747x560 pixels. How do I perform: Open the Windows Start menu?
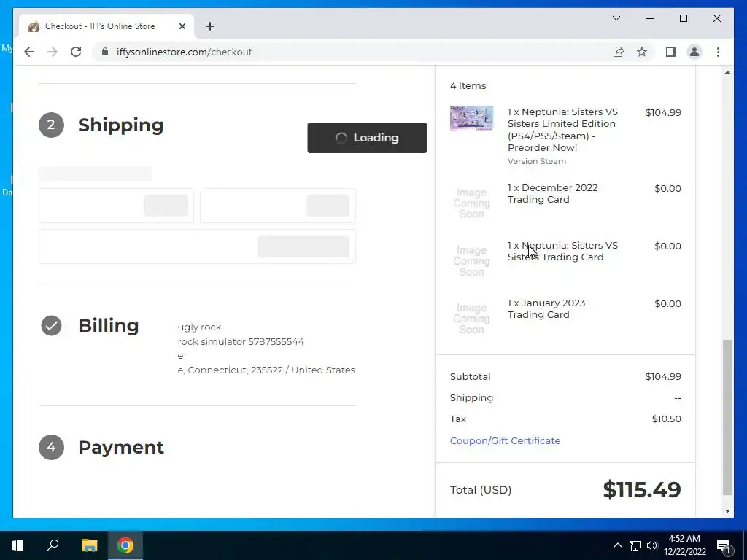point(18,545)
